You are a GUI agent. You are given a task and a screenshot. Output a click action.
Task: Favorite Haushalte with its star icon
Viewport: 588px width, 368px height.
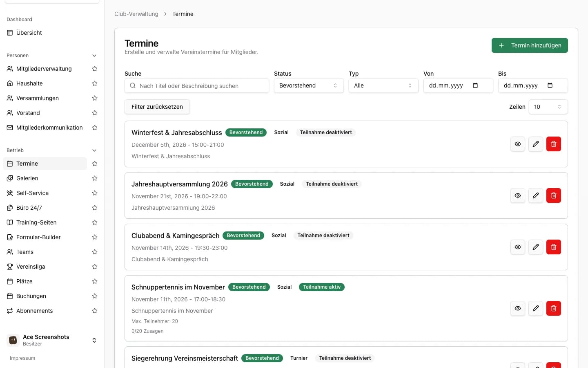[x=95, y=83]
